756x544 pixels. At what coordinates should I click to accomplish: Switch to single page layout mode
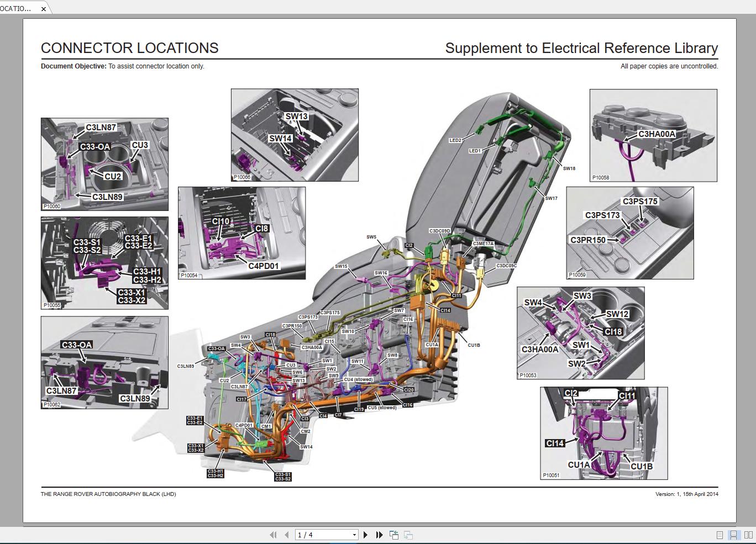(720, 535)
